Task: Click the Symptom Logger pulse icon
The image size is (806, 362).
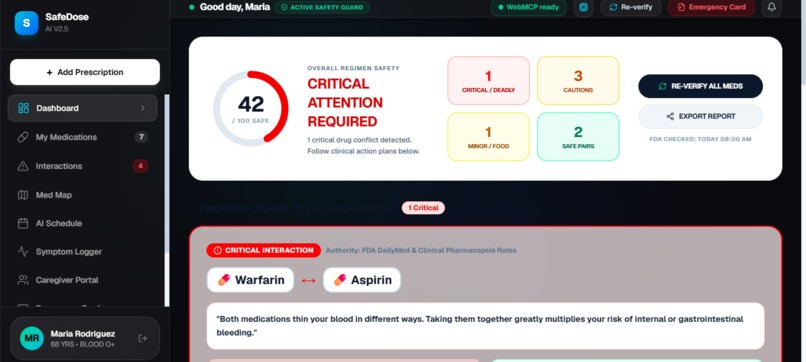Action: point(23,251)
